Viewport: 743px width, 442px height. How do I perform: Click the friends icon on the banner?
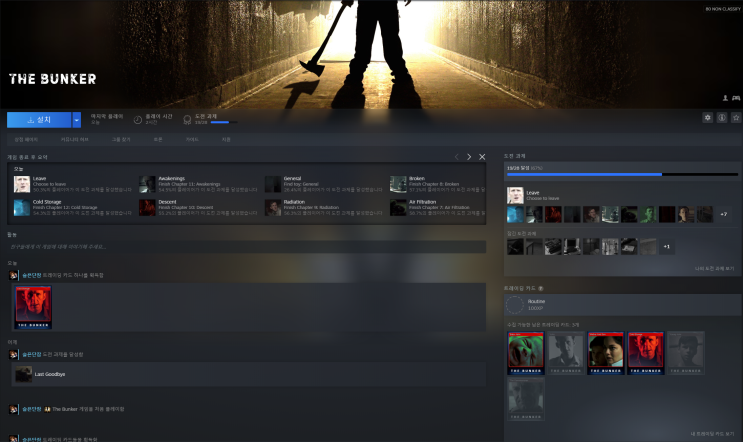(725, 98)
